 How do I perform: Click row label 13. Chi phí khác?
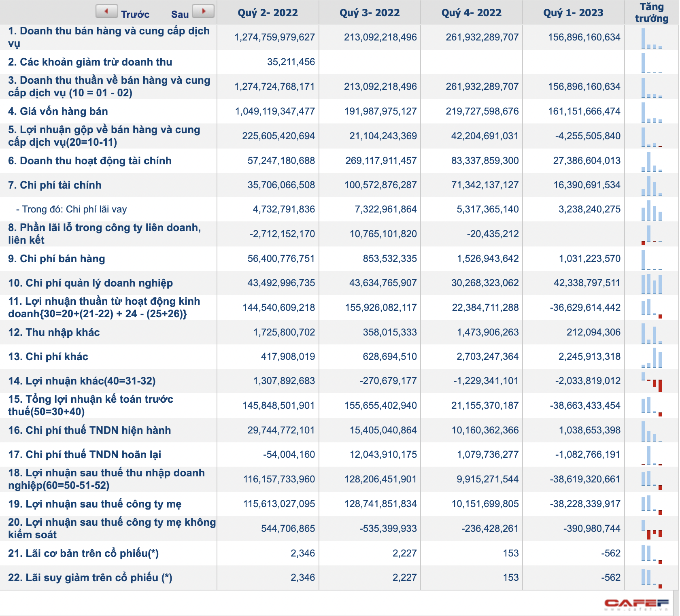click(48, 357)
